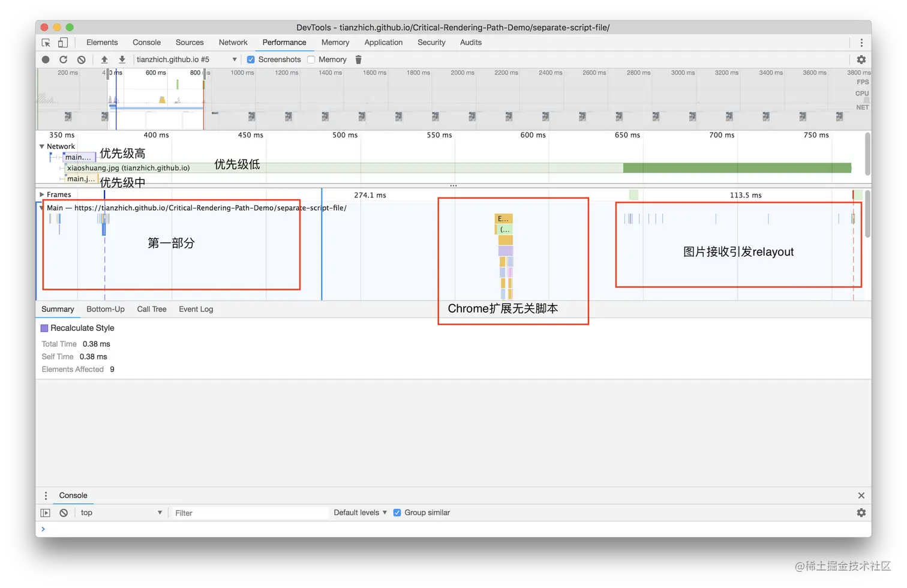
Task: Click the Recalculate Style purple color swatch
Action: click(44, 328)
